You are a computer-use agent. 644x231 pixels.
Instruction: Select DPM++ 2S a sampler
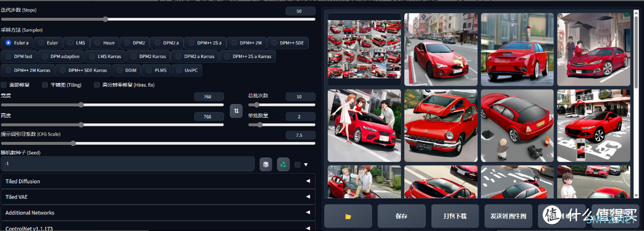click(x=205, y=43)
